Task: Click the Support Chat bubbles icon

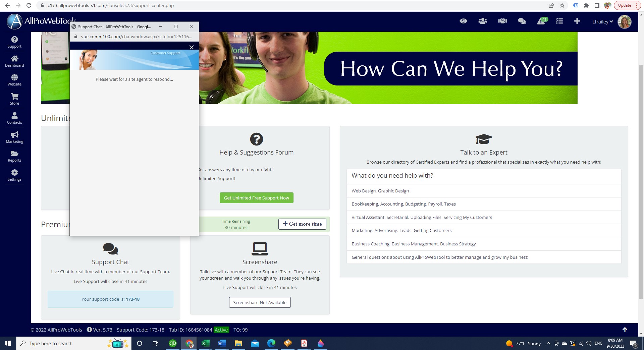Action: [x=110, y=249]
